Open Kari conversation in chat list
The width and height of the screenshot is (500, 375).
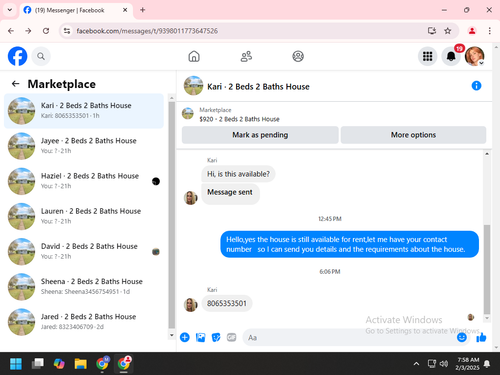click(84, 111)
